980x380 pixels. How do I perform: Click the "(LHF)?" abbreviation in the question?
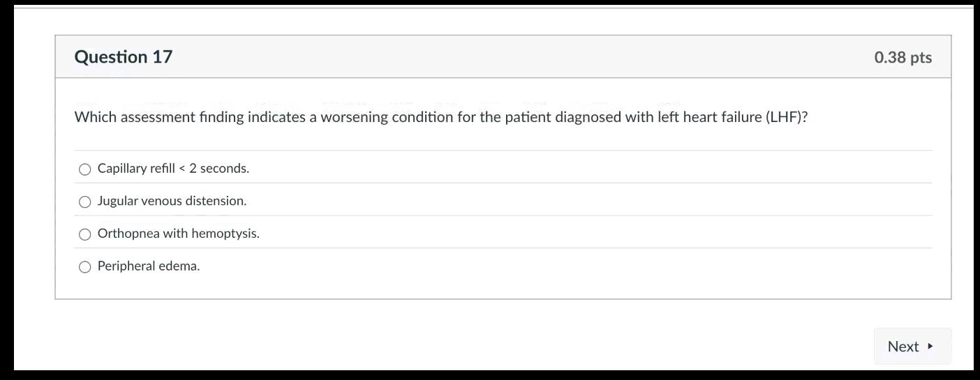(x=787, y=117)
